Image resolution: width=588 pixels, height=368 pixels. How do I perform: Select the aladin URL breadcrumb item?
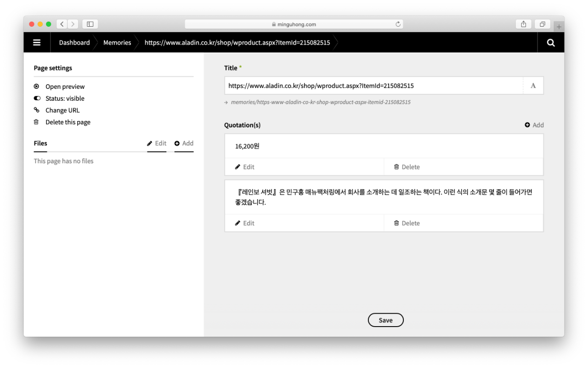click(x=237, y=42)
